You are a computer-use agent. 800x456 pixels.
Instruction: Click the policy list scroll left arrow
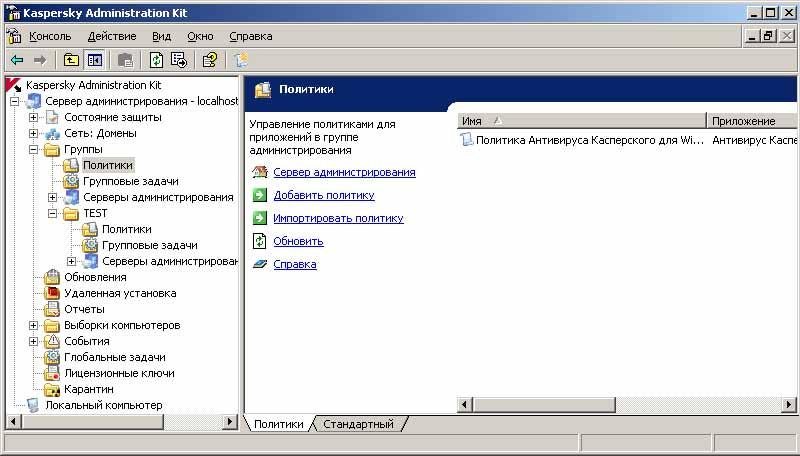tap(465, 405)
